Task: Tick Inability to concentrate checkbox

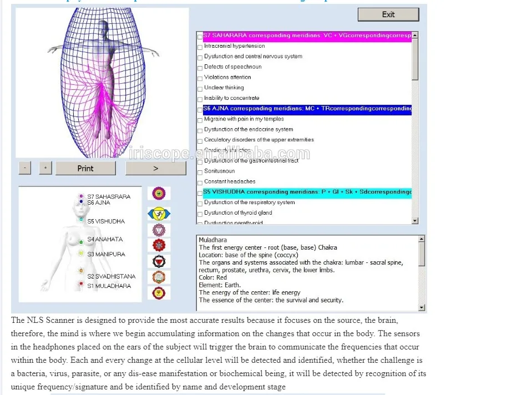Action: point(200,99)
